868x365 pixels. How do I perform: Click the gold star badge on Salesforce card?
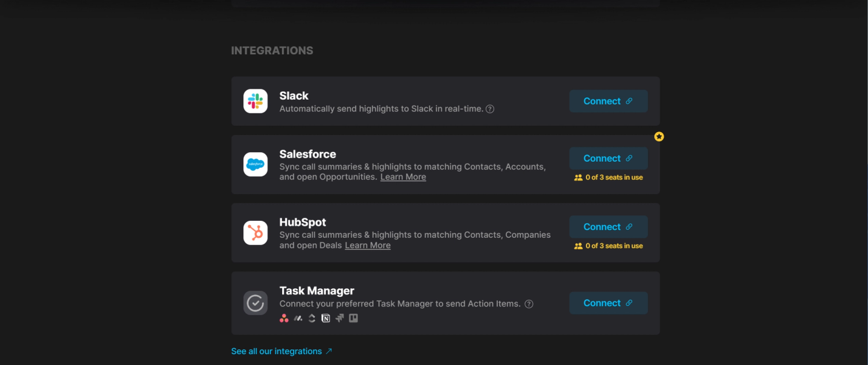tap(659, 136)
